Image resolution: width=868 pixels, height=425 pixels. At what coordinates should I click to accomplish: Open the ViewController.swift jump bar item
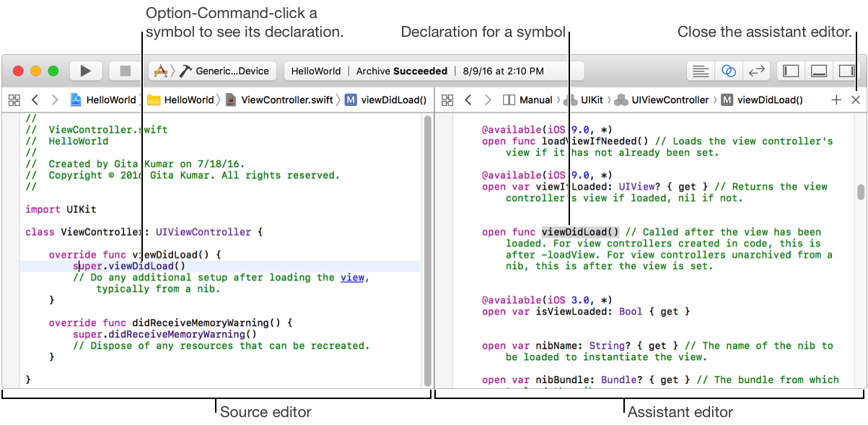click(280, 100)
